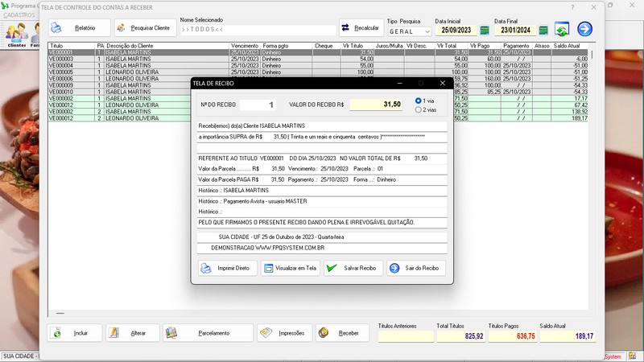Click the Clientes icon in the main toolbar
The width and height of the screenshot is (644, 362).
16,34
